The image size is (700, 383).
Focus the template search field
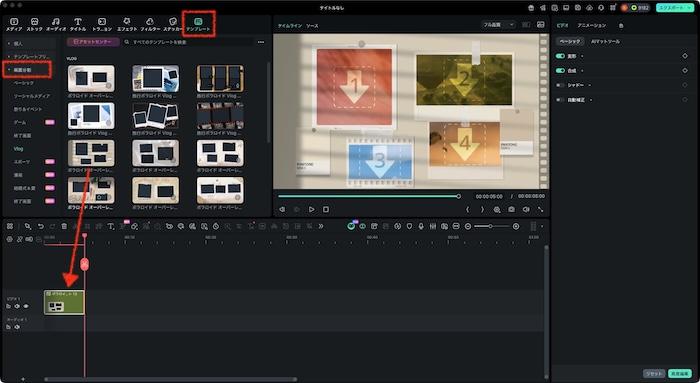[x=188, y=42]
